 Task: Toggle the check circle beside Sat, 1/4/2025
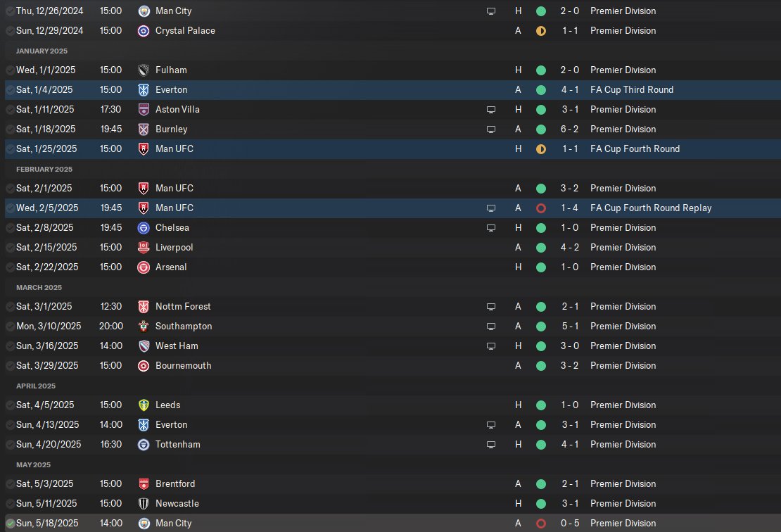tap(10, 90)
